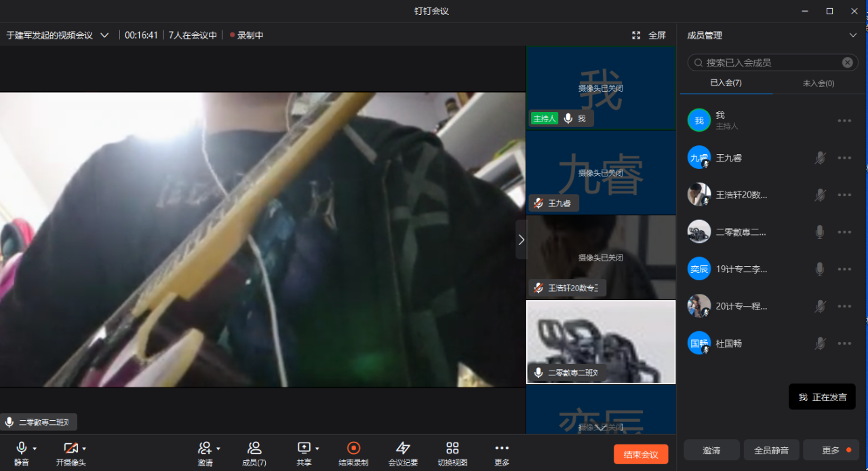The height and width of the screenshot is (471, 868).
Task: Click the 奕辰 avatar in member list
Action: (x=699, y=269)
